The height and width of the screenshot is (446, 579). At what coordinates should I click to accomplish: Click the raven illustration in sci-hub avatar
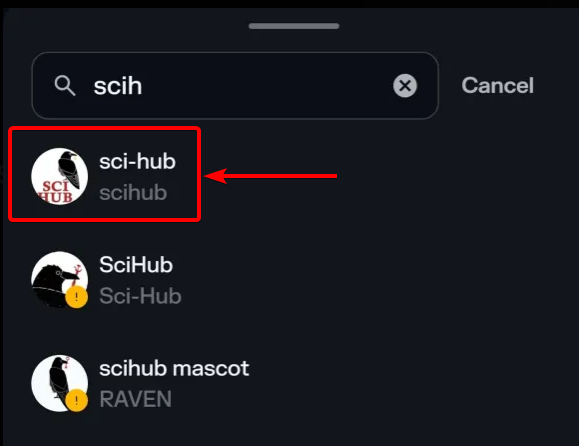click(70, 169)
